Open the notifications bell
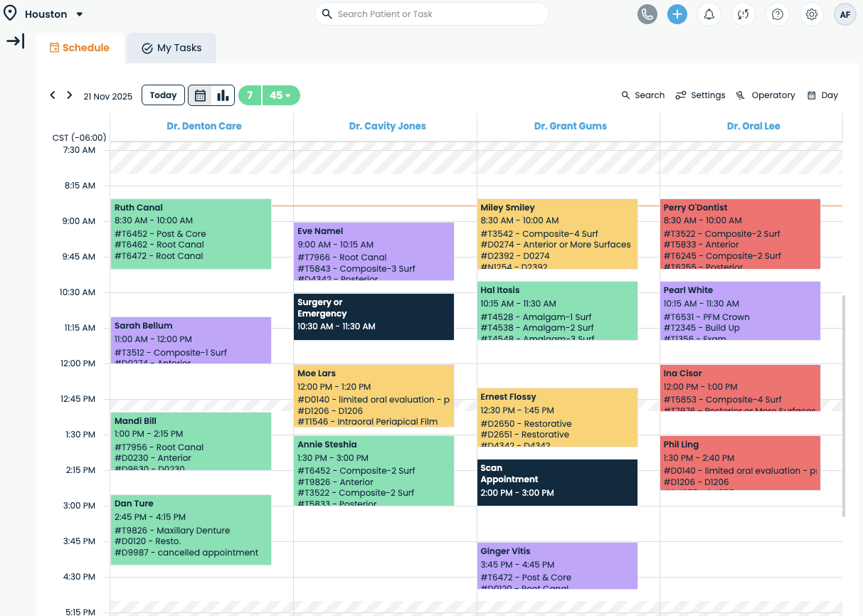Viewport: 863px width, 616px height. pyautogui.click(x=709, y=14)
